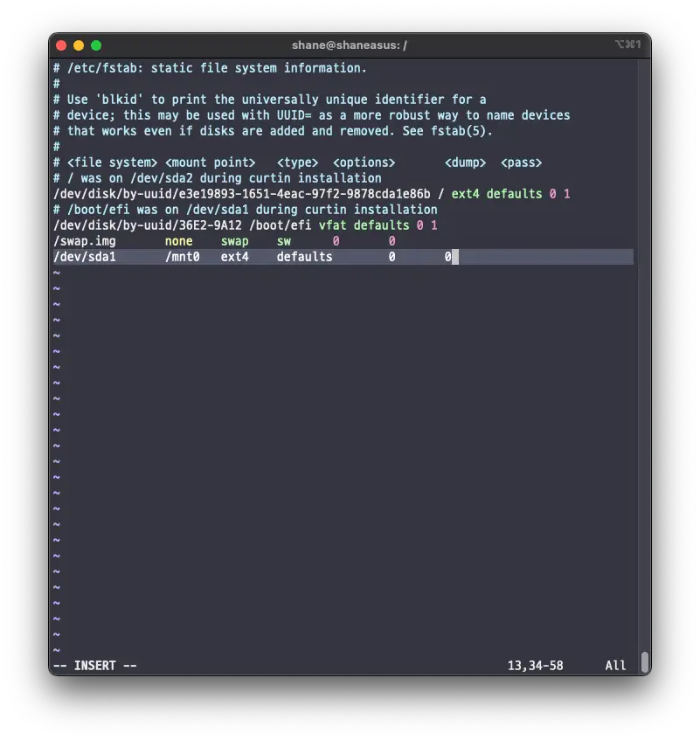Click the '<options>' column header
The image size is (700, 740).
point(364,163)
